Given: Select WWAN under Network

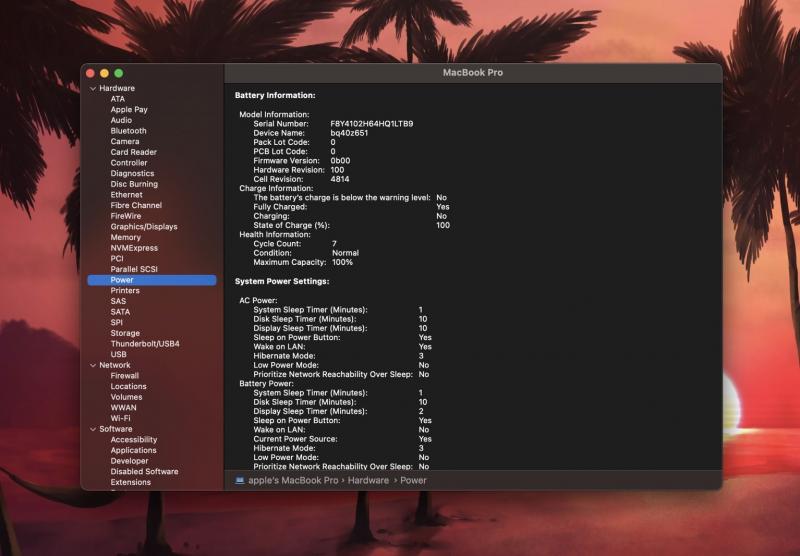Looking at the screenshot, I should [123, 408].
